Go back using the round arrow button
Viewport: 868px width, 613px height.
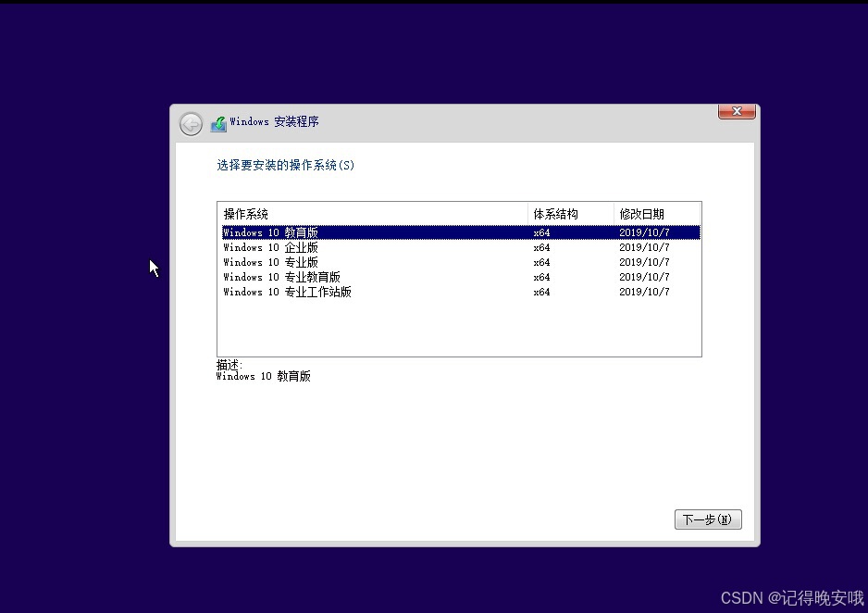pyautogui.click(x=191, y=124)
